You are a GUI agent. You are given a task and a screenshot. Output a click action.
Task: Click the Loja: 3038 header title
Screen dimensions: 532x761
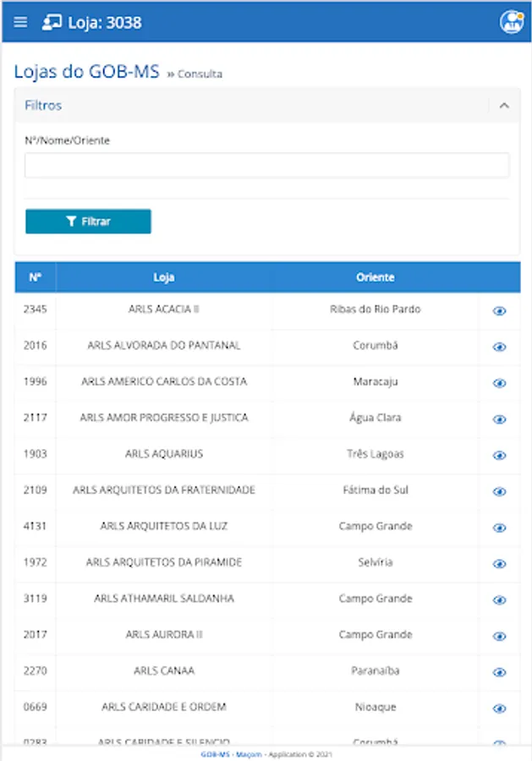[x=105, y=22]
